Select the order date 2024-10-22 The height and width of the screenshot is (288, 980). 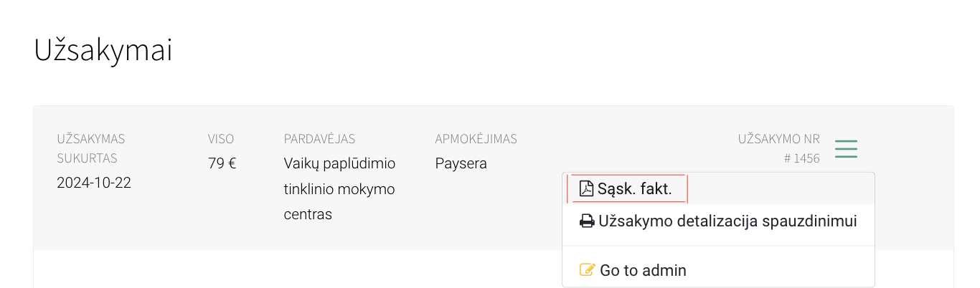pos(94,183)
